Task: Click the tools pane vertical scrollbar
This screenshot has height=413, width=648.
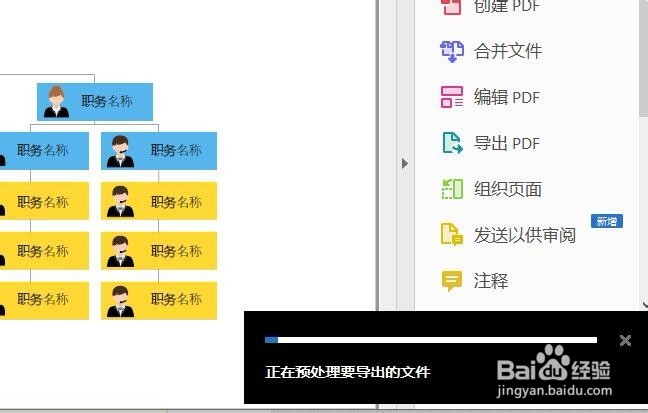Action: (643, 58)
